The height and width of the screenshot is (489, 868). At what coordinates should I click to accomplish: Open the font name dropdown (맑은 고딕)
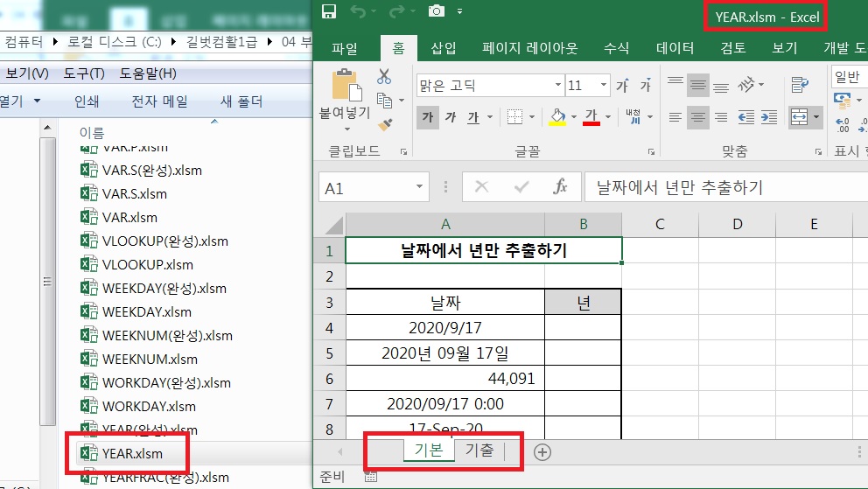(558, 86)
